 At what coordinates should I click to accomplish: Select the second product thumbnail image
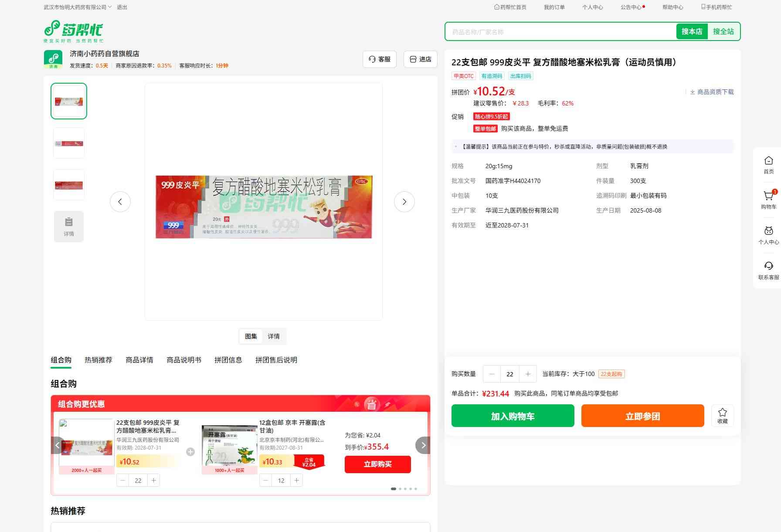(69, 143)
